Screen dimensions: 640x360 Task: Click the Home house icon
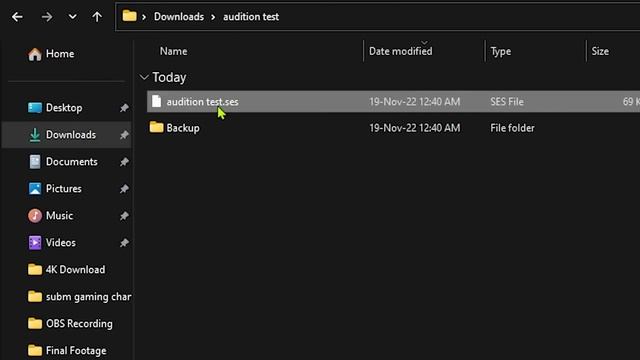(35, 54)
